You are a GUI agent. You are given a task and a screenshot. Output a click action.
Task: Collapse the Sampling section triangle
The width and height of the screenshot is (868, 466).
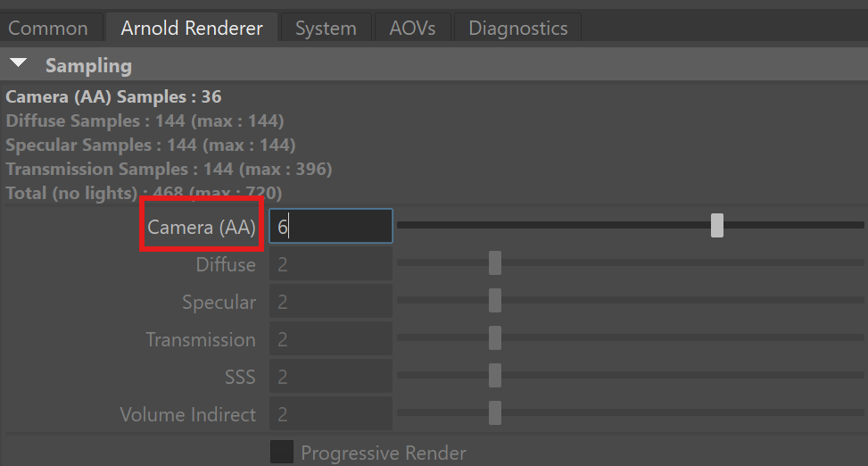19,64
